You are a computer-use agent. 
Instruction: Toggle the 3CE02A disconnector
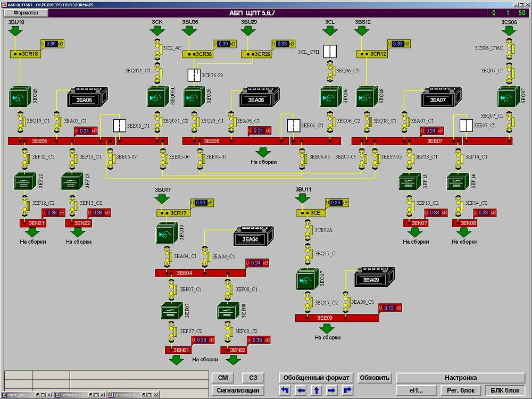[x=309, y=230]
